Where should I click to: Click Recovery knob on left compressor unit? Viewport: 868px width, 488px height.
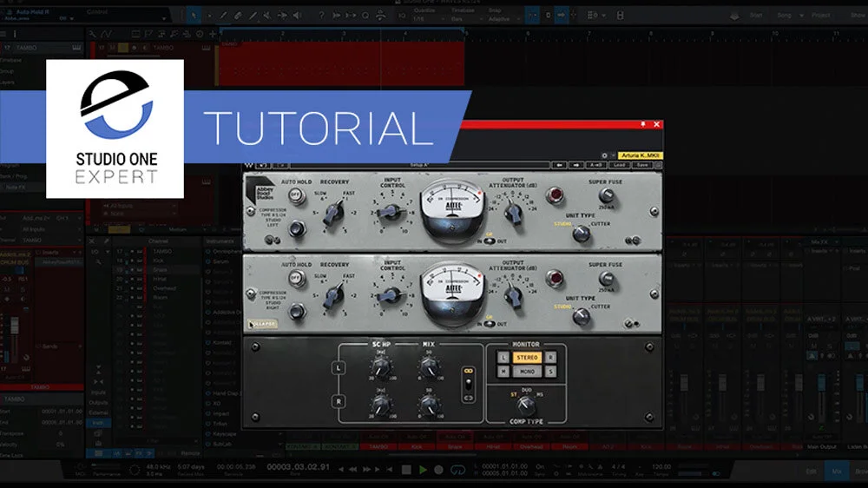(x=333, y=213)
